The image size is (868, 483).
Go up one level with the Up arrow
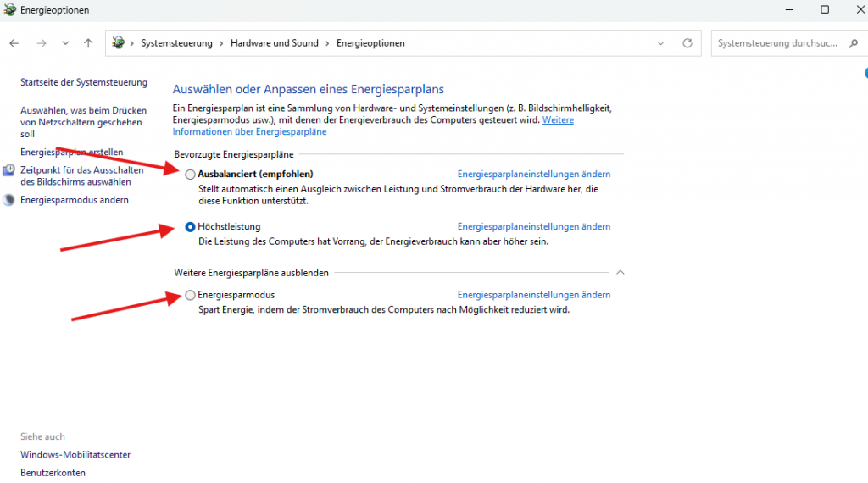(88, 43)
